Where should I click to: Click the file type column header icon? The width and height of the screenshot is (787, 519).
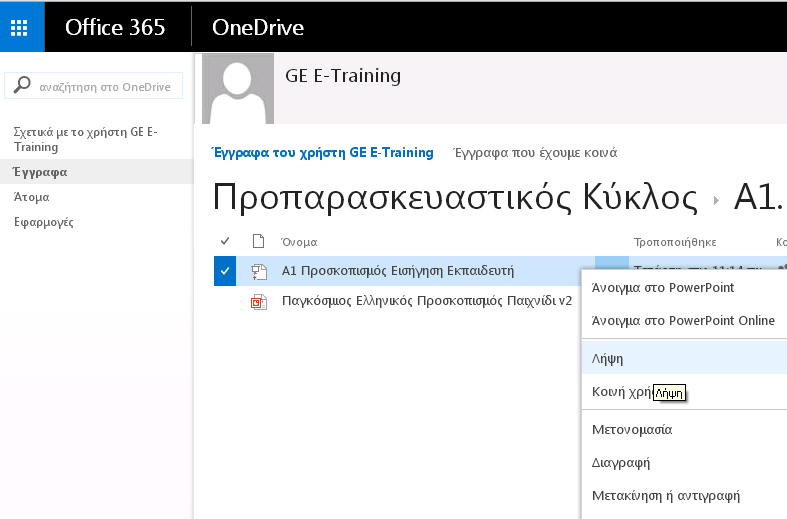coord(258,241)
